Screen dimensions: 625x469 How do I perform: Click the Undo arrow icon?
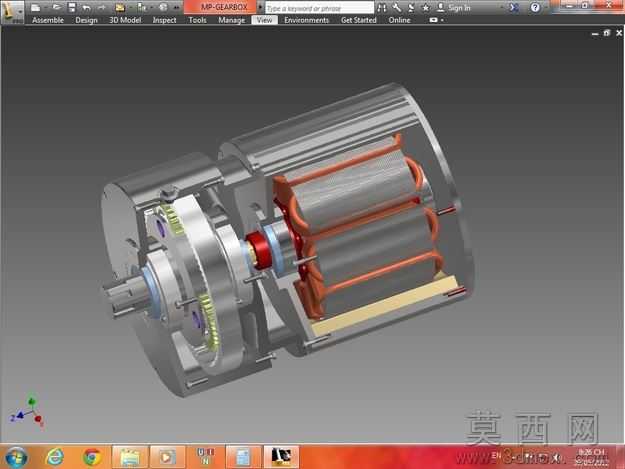[86, 8]
